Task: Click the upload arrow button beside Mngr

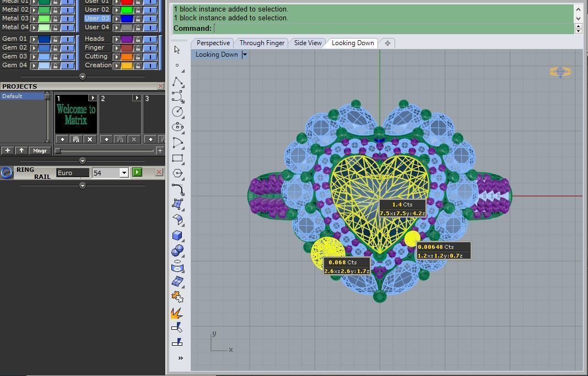Action: 21,150
